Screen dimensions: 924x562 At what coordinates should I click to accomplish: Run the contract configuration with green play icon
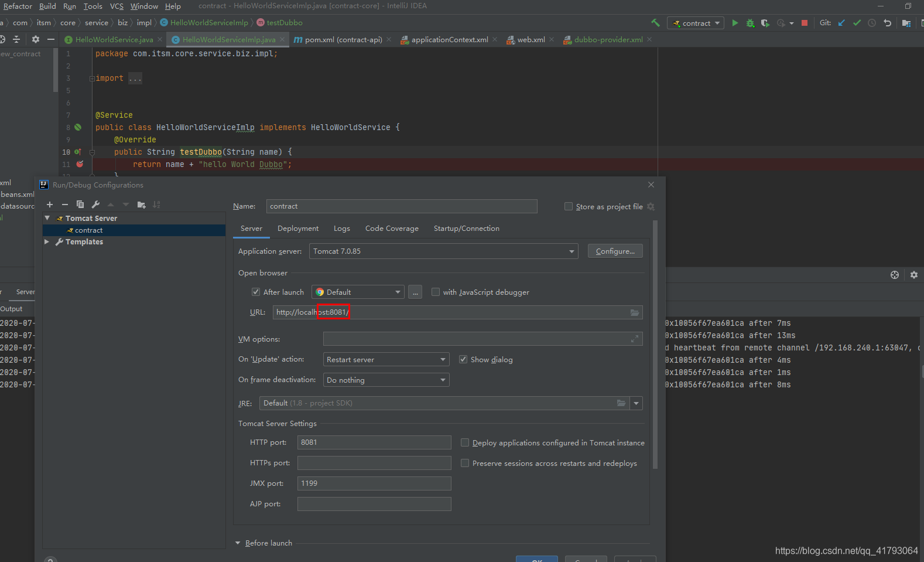735,23
